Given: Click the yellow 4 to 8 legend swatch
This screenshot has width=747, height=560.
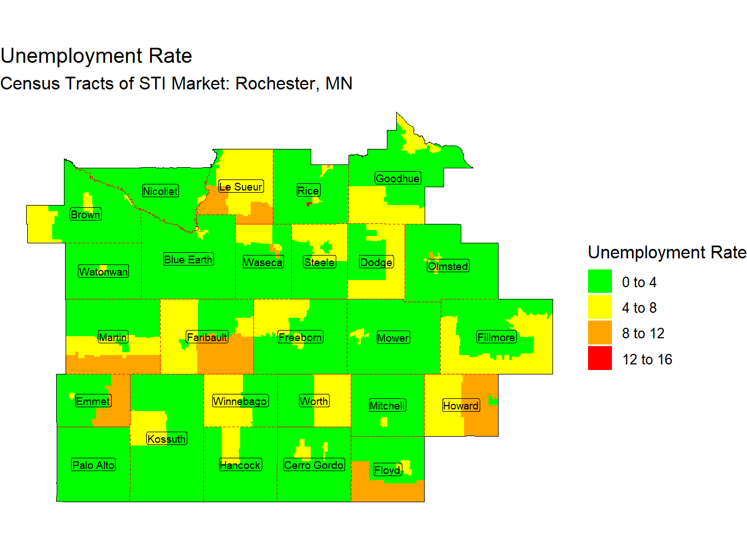Looking at the screenshot, I should (600, 307).
